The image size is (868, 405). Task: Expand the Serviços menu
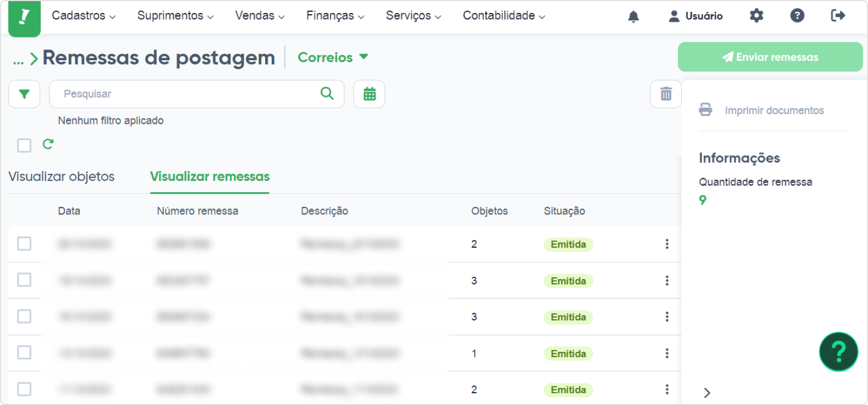coord(413,16)
